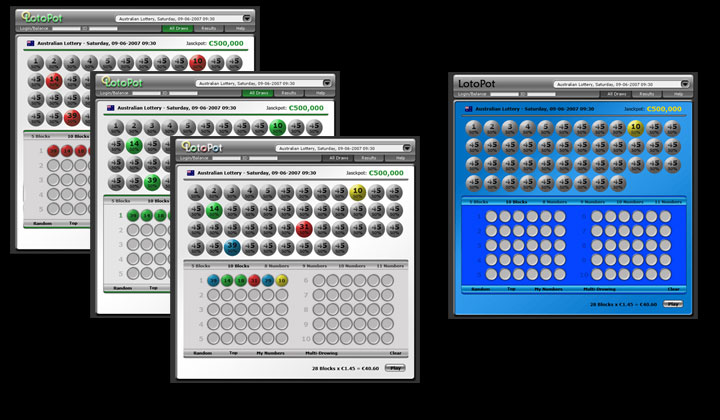Deselect yellow ball 10 in front white window

(x=358, y=192)
